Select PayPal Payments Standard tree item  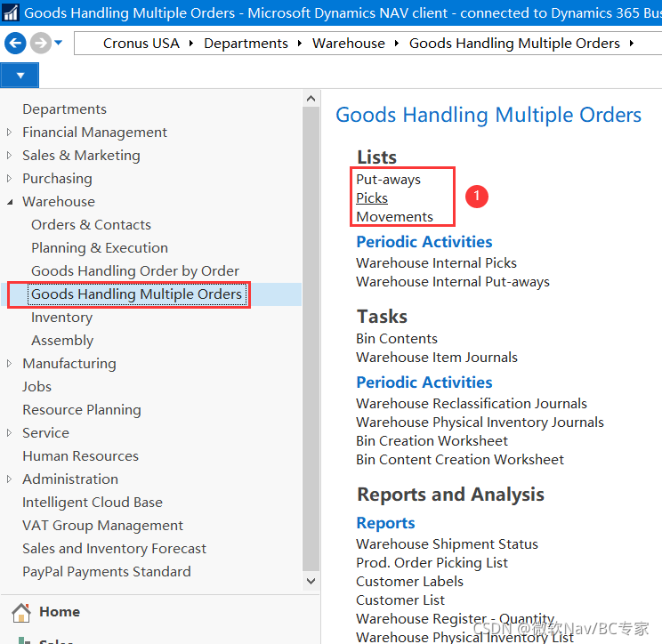[x=107, y=572]
